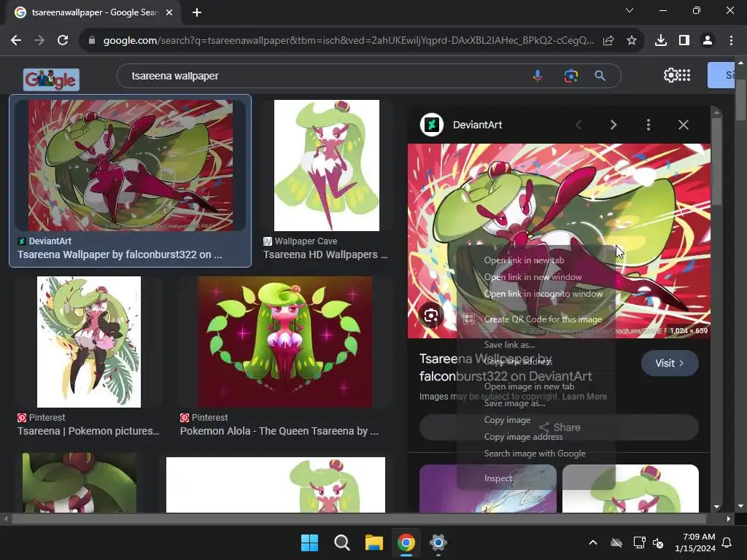Screen dimensions: 747x560
Task: Click the DeviantArt logo in preview panel
Action: (x=432, y=125)
